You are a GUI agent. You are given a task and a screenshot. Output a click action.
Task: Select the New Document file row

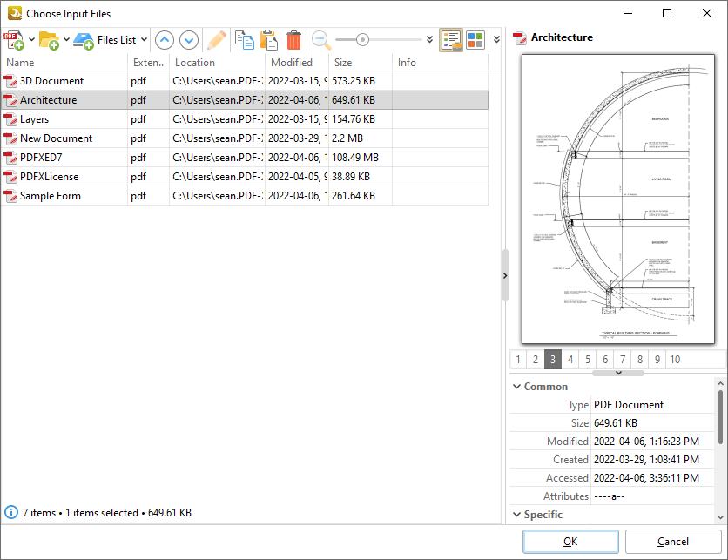[x=245, y=138]
